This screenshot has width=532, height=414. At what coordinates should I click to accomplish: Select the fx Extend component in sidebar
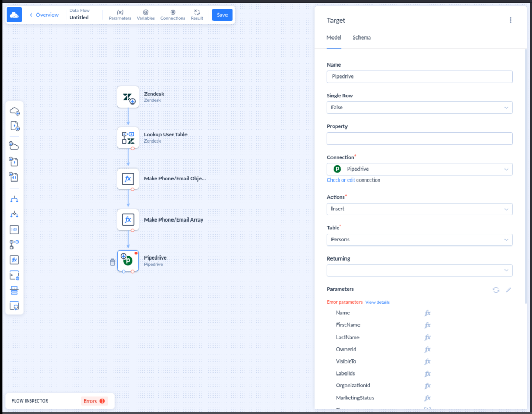[14, 260]
